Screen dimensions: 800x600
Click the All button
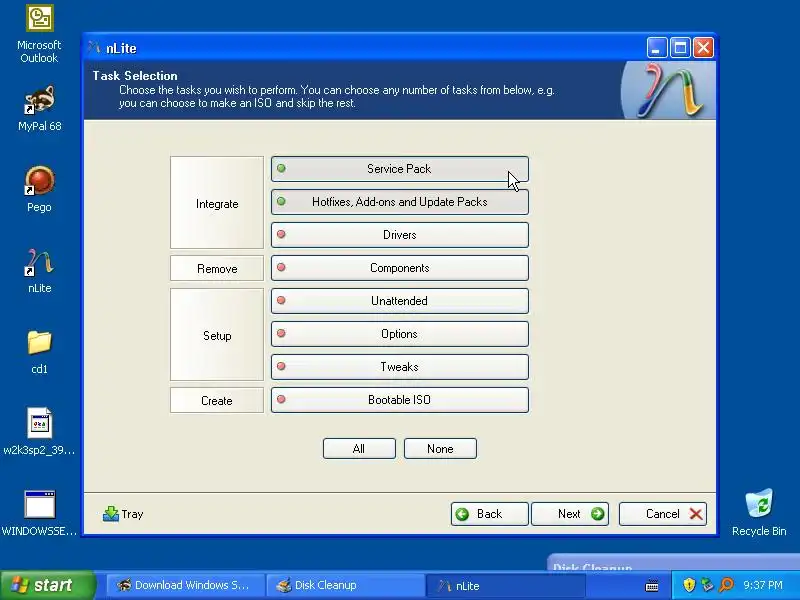[359, 448]
